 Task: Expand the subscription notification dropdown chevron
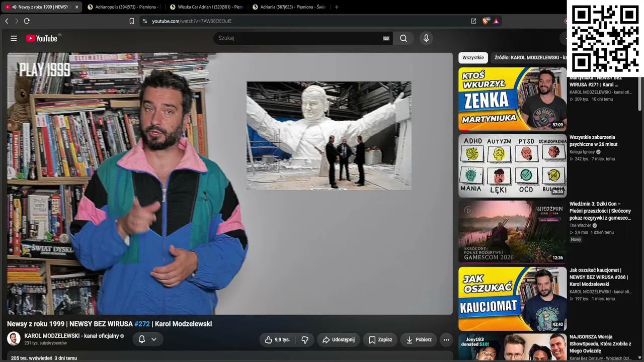tap(154, 339)
